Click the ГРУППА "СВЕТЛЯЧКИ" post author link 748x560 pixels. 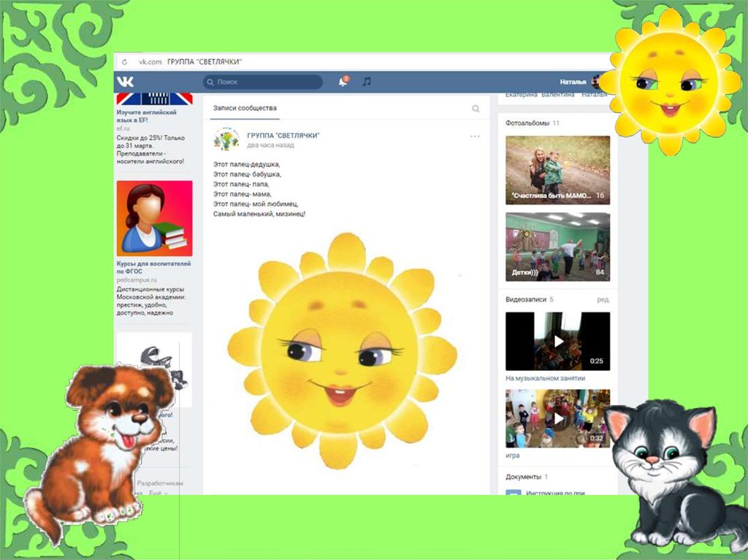[x=283, y=136]
